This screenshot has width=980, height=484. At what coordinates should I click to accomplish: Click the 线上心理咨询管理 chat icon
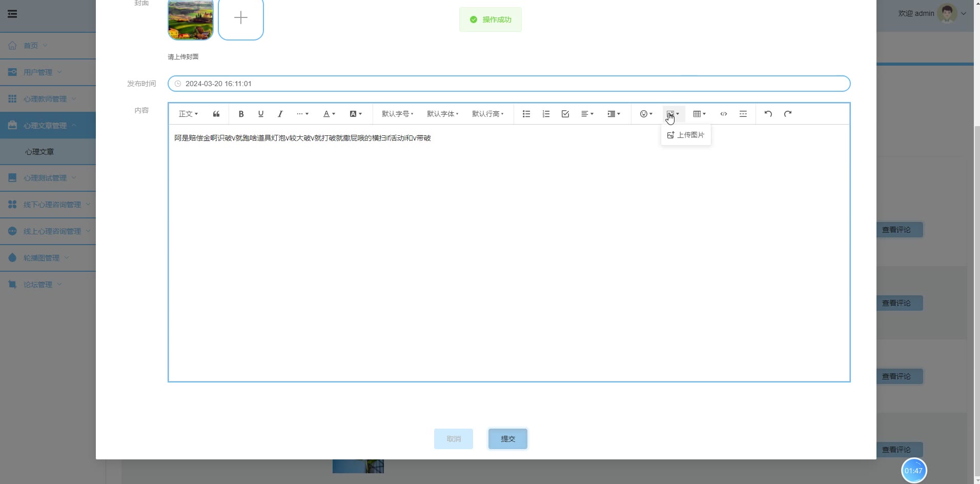click(x=12, y=231)
